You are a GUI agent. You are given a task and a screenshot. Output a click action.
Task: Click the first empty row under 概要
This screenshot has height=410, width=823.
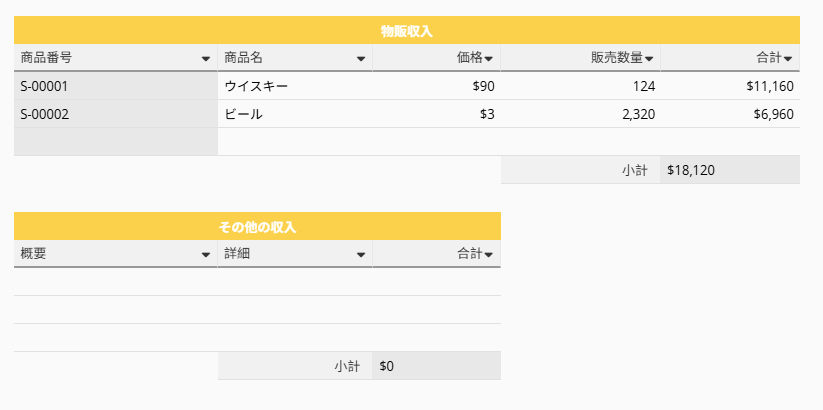[x=116, y=282]
